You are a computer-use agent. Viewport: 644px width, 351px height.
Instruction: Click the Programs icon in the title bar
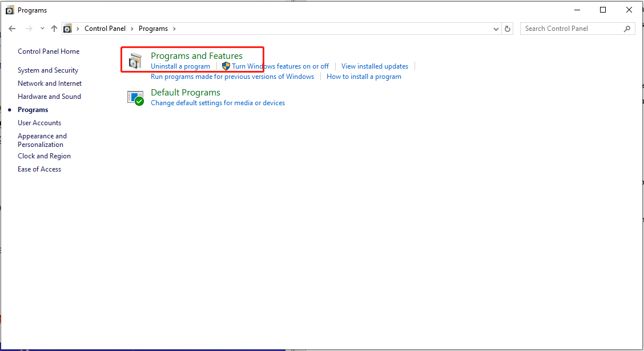(x=9, y=10)
